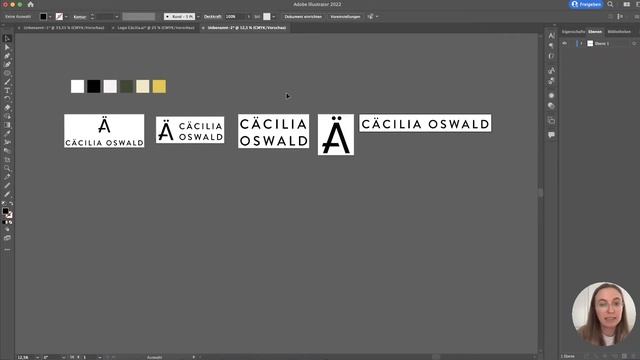Click the control bar fill color box
This screenshot has height=360, width=640.
tap(43, 17)
